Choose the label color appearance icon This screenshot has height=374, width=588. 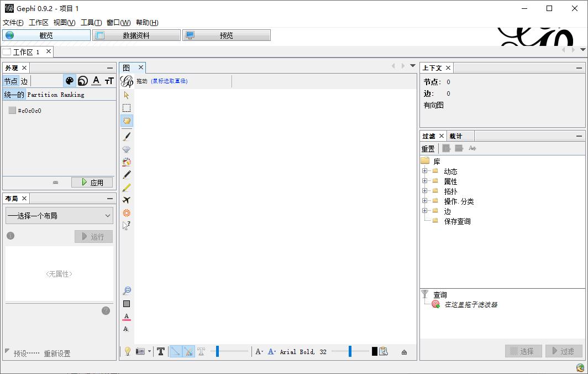96,81
